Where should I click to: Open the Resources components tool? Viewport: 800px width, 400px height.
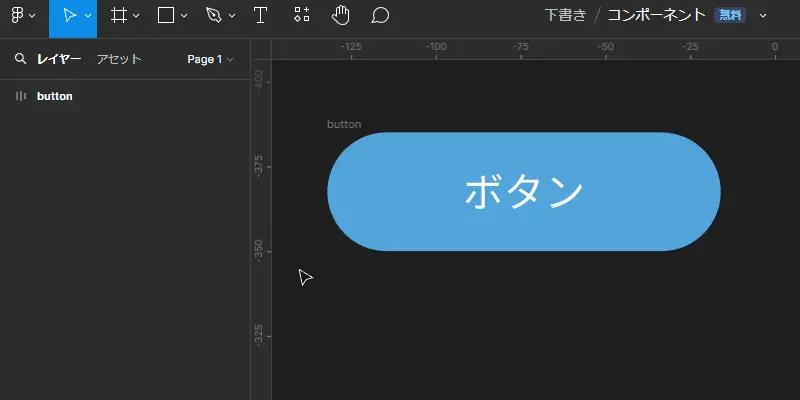click(302, 15)
